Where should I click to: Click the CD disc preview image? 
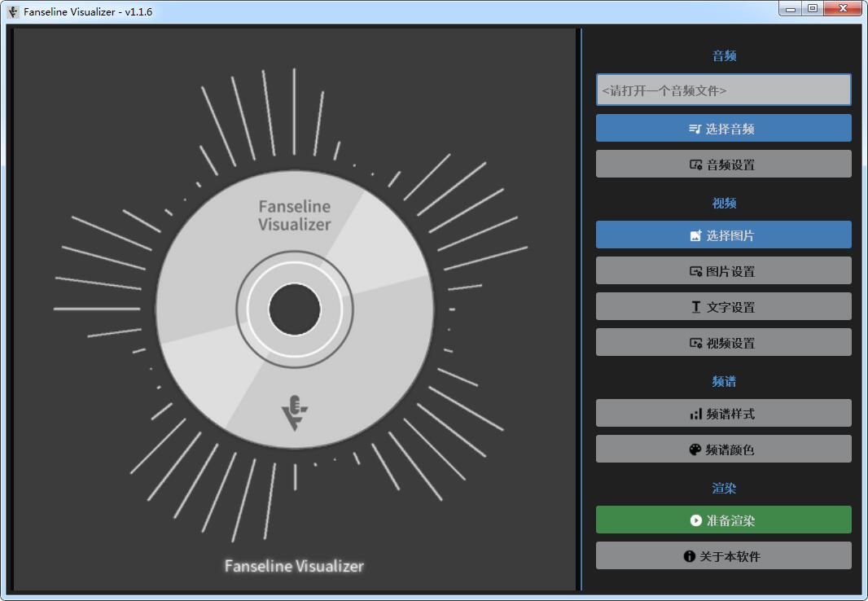click(295, 309)
